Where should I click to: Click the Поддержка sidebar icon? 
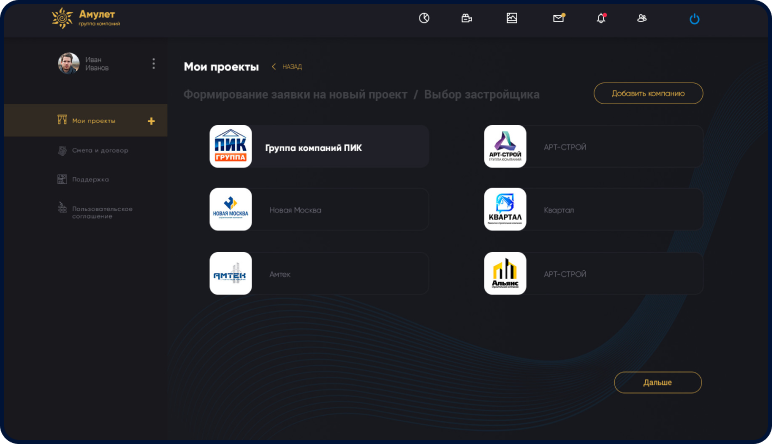click(62, 179)
